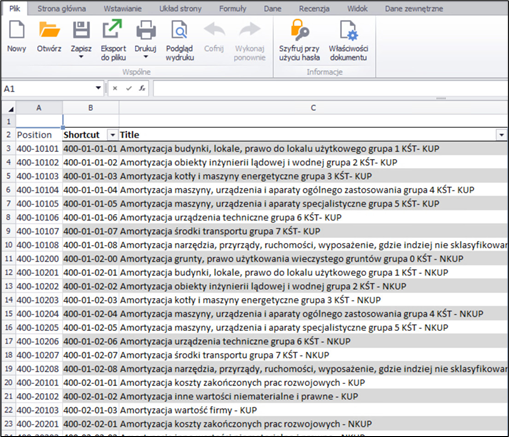Select cell containing 400-10104
Viewport: 509px width, 437px height.
coord(38,190)
